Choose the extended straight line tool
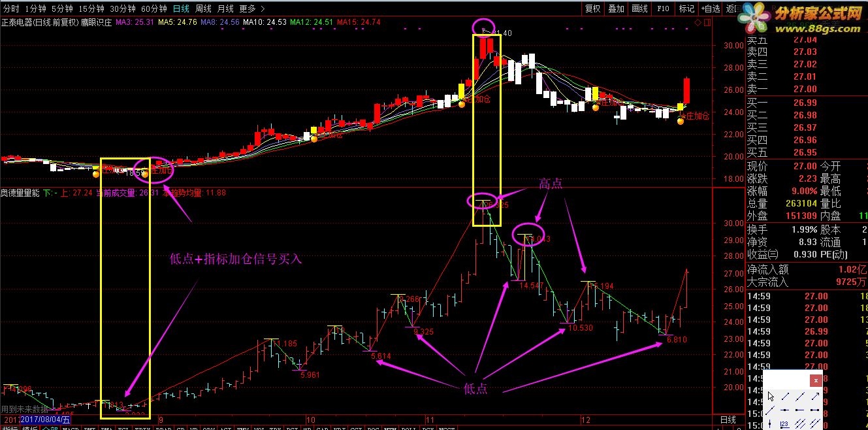Viewport: 868px width, 430px height. (x=800, y=396)
